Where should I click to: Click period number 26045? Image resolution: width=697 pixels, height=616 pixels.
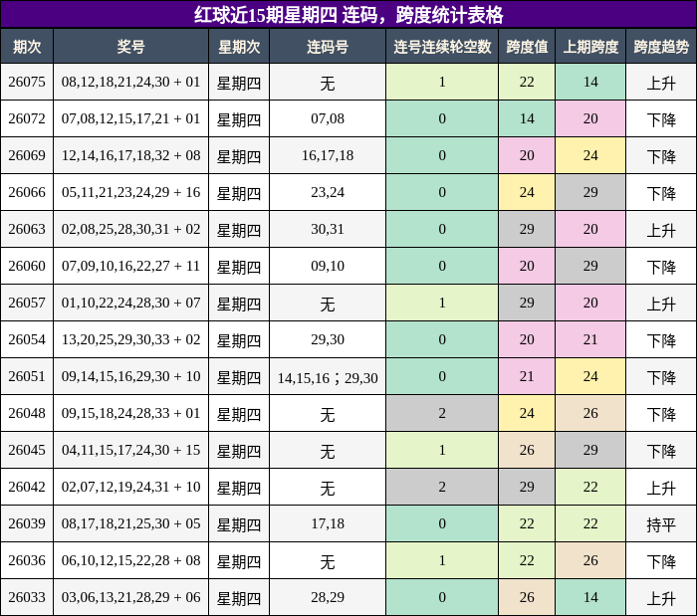click(27, 451)
